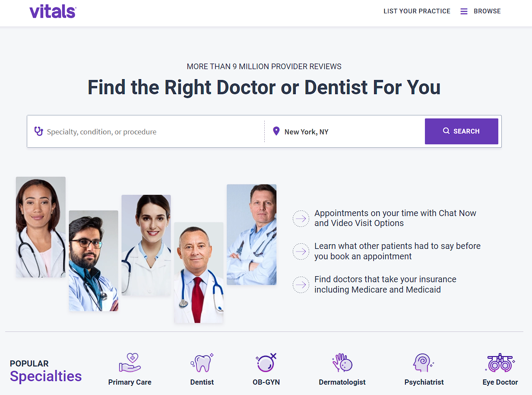Click the location pin icon
Screen dimensions: 532x395
pos(276,131)
